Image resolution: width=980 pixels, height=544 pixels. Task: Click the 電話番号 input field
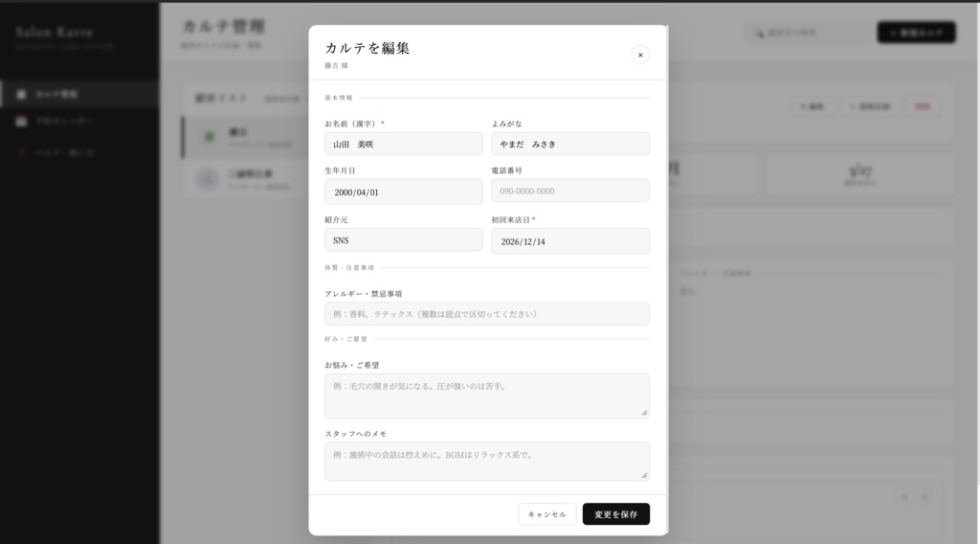tap(570, 191)
